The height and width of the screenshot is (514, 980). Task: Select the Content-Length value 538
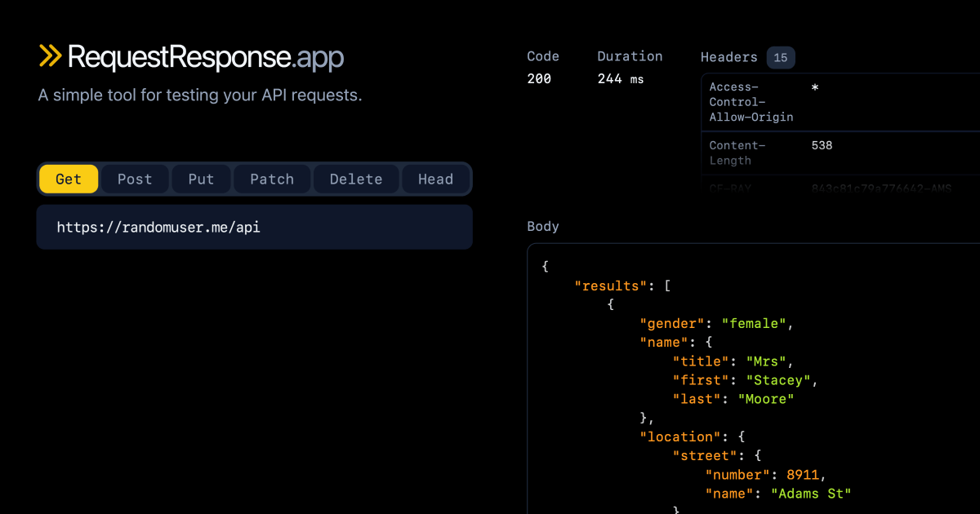coord(822,145)
